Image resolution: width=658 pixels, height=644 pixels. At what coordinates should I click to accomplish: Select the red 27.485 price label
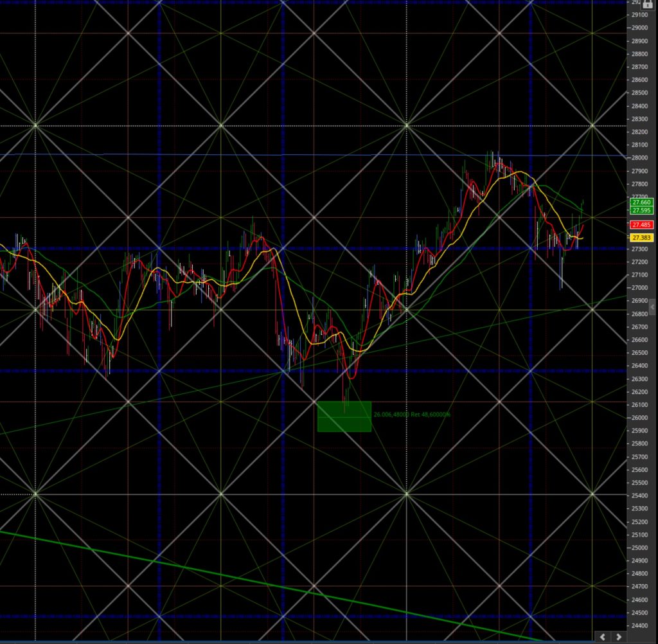pos(642,225)
